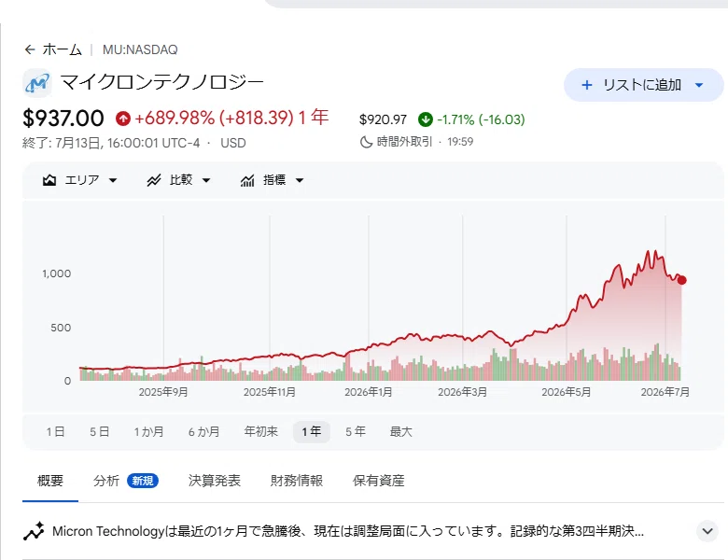
Task: Open the リストに追加 dropdown arrow
Action: pyautogui.click(x=699, y=85)
